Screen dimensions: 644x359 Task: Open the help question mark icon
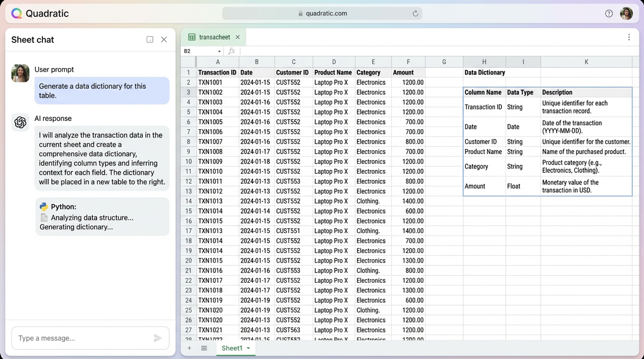coord(609,13)
